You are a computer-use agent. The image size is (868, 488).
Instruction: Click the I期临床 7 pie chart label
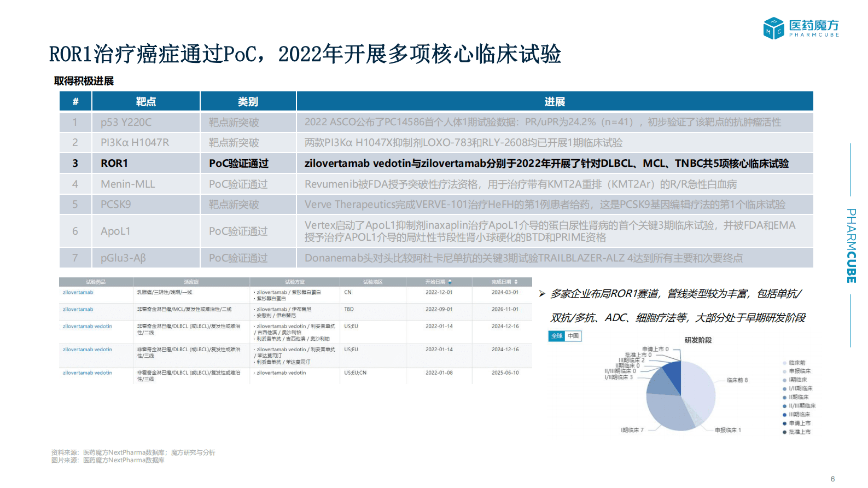click(632, 430)
